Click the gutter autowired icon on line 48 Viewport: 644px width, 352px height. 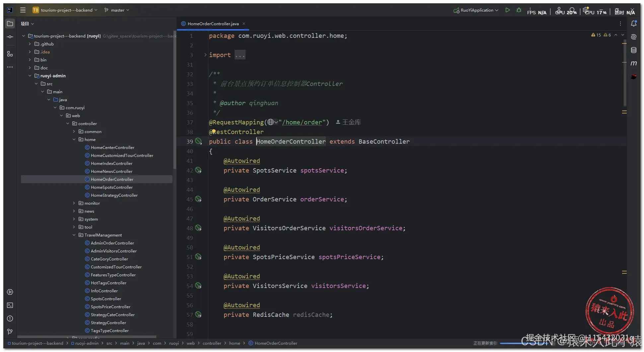point(198,228)
